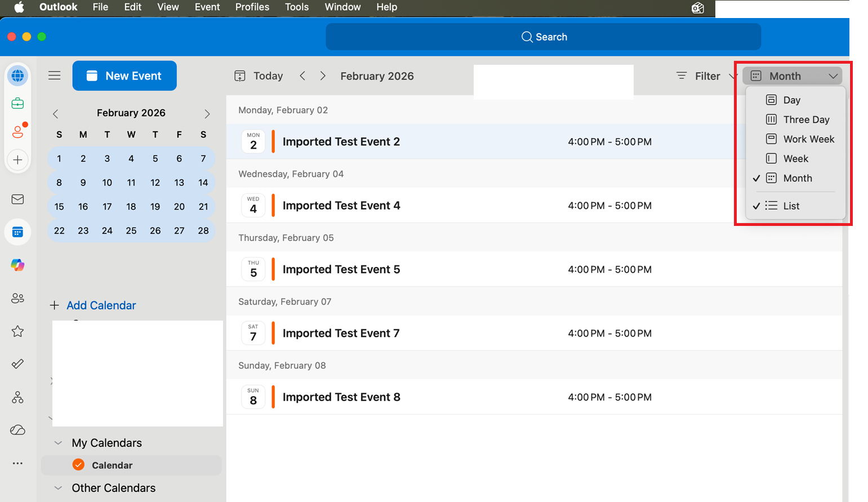Open Imported Test Event 8
Viewport: 868px width, 502px height.
coord(534,397)
